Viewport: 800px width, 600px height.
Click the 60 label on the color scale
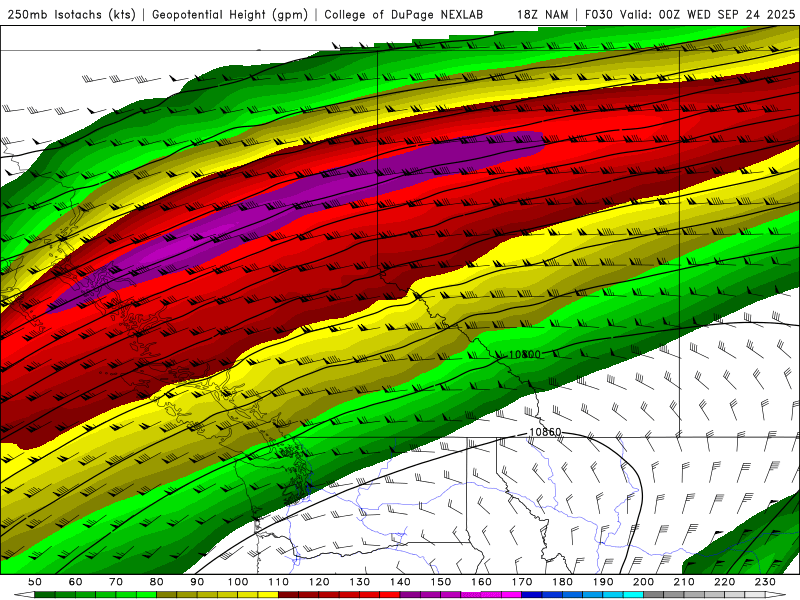coord(76,582)
